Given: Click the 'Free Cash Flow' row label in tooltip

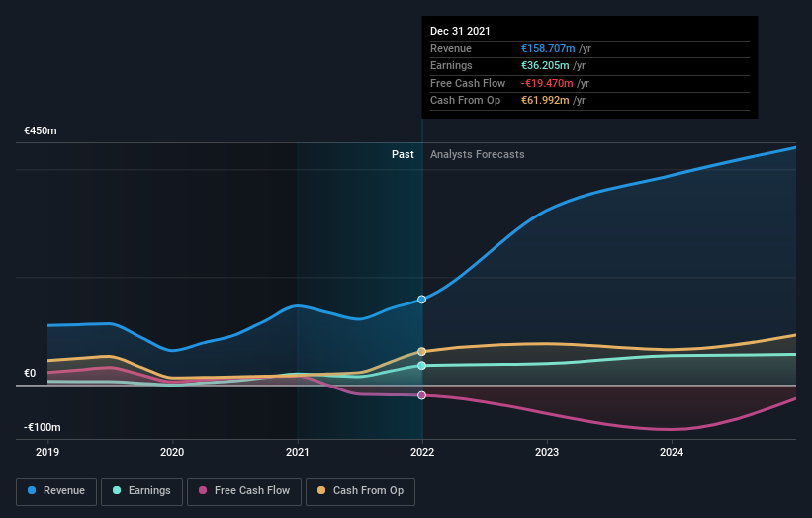Looking at the screenshot, I should coord(468,83).
